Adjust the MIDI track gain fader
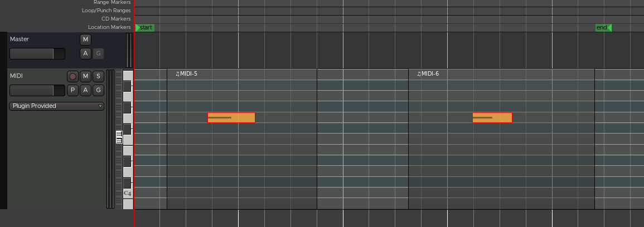The height and width of the screenshot is (227, 644). coord(37,90)
